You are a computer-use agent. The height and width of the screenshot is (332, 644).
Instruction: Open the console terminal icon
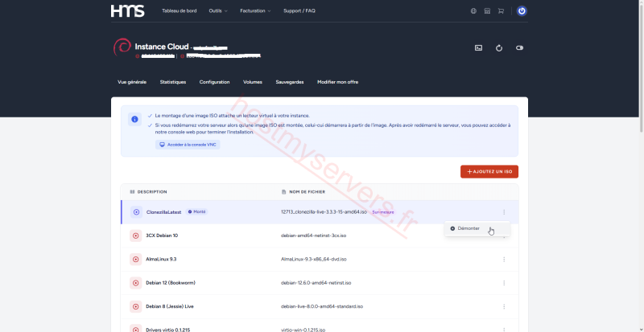(478, 48)
